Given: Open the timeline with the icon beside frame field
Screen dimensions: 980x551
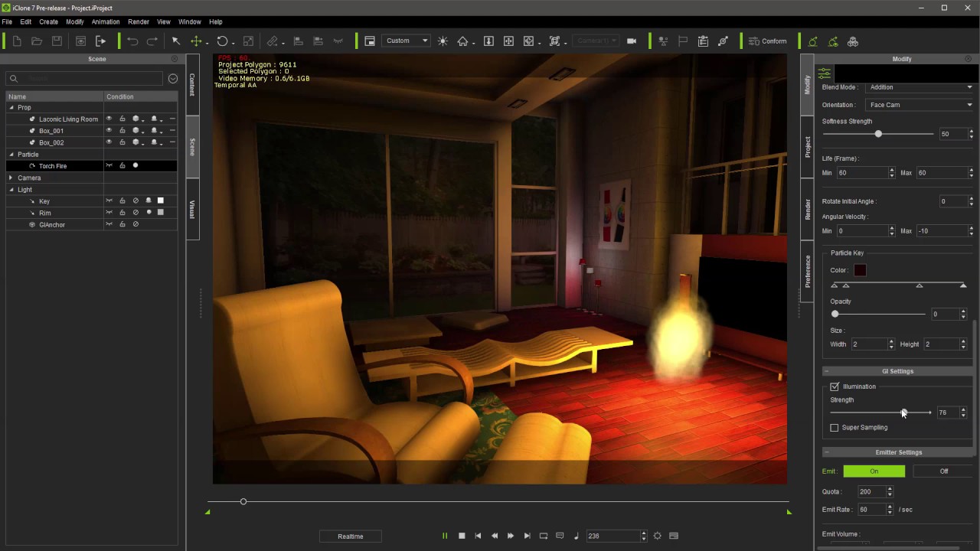Looking at the screenshot, I should (674, 536).
